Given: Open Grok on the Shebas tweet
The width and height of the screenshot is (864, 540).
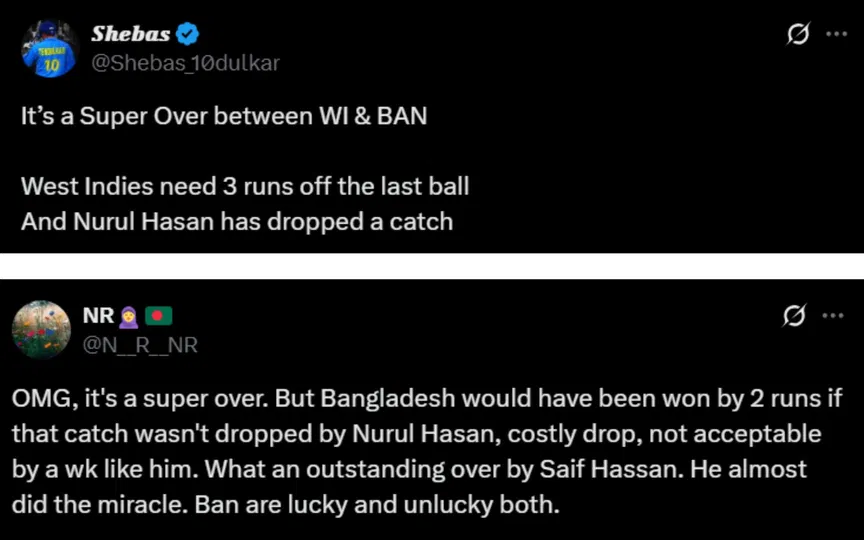Looking at the screenshot, I should (797, 35).
